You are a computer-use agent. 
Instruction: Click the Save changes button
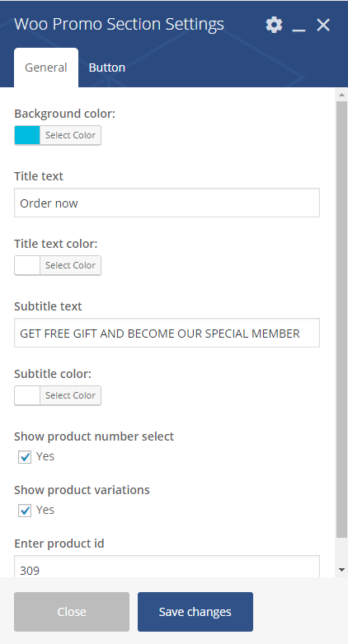point(195,612)
